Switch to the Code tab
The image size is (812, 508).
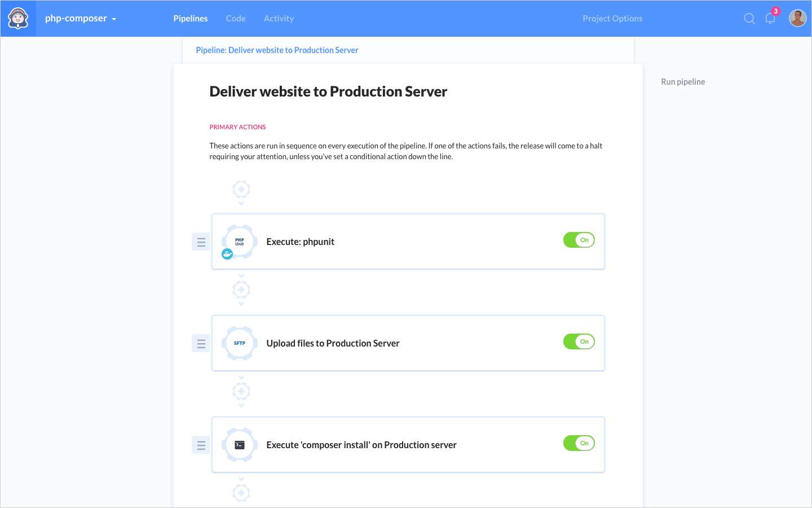(x=235, y=19)
